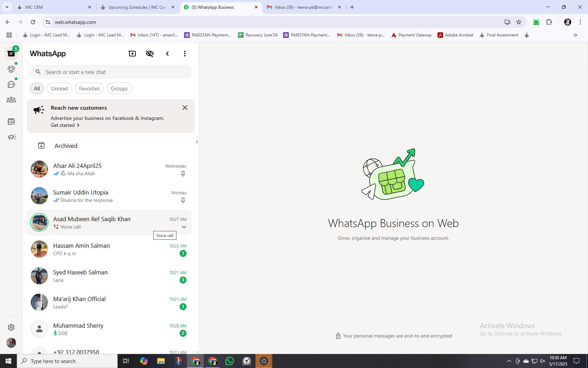Bookmark this page with the star icon

(x=519, y=22)
